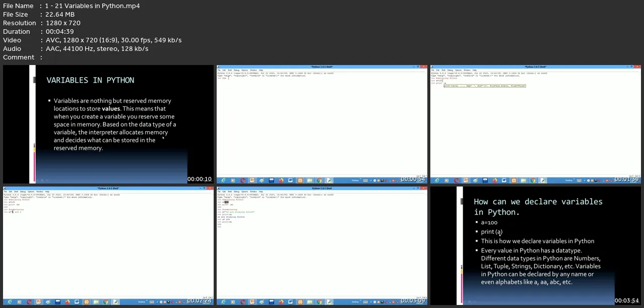The width and height of the screenshot is (644, 308).
Task: Open the Options menu in 00:00:54 thumbnail shell
Action: (x=244, y=70)
